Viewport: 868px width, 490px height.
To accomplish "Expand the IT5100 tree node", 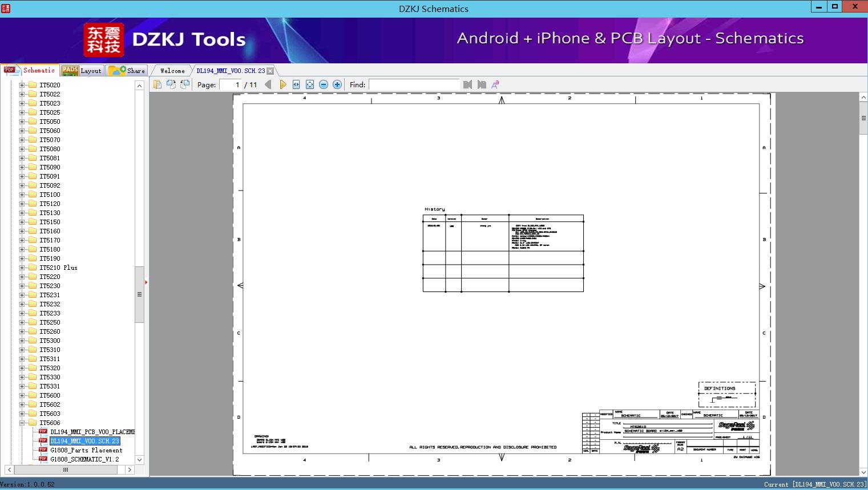I will [x=22, y=195].
